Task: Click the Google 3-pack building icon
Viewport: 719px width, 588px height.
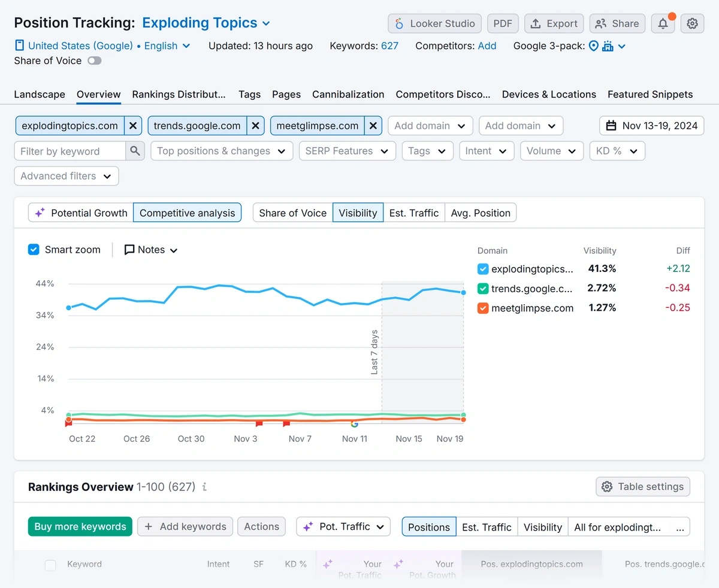Action: (x=608, y=46)
